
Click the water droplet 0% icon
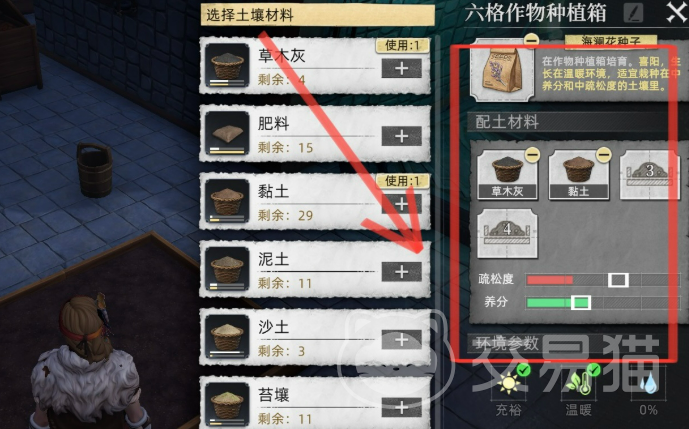(x=648, y=383)
